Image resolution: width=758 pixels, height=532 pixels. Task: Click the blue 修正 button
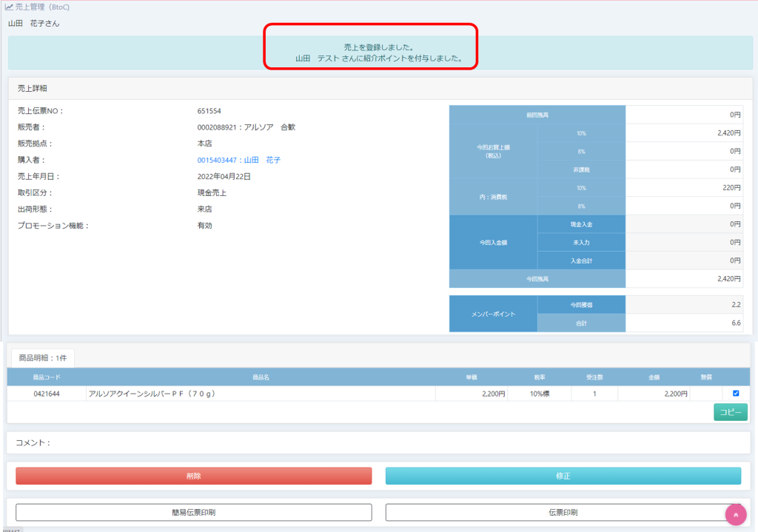click(563, 476)
